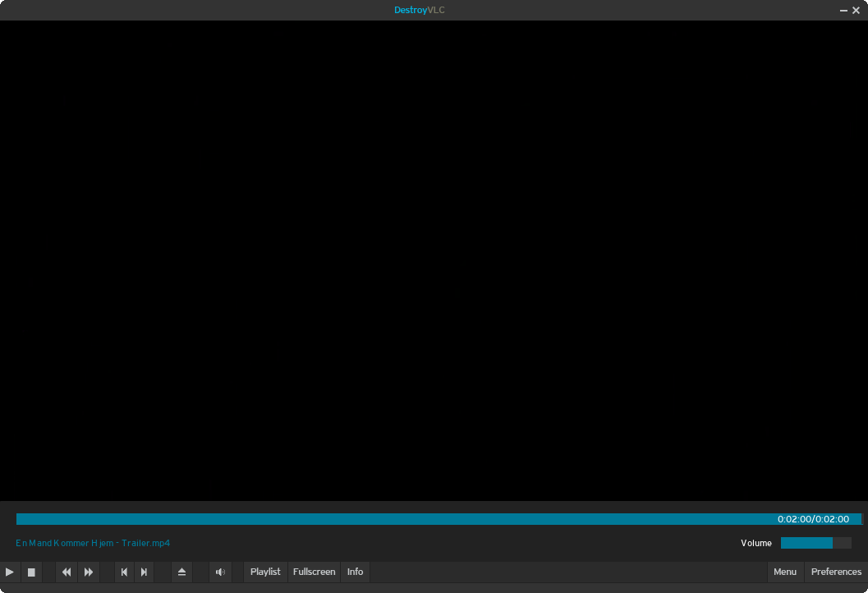
Task: Mute audio via the speaker icon
Action: 220,572
